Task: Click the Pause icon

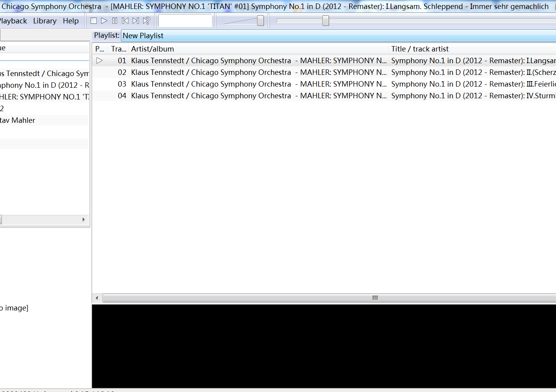Action: (x=114, y=21)
